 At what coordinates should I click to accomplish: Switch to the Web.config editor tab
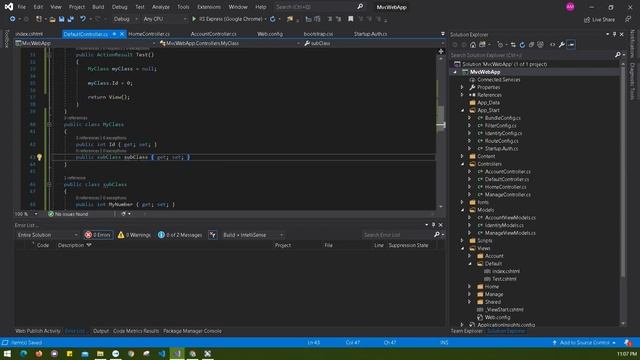270,34
